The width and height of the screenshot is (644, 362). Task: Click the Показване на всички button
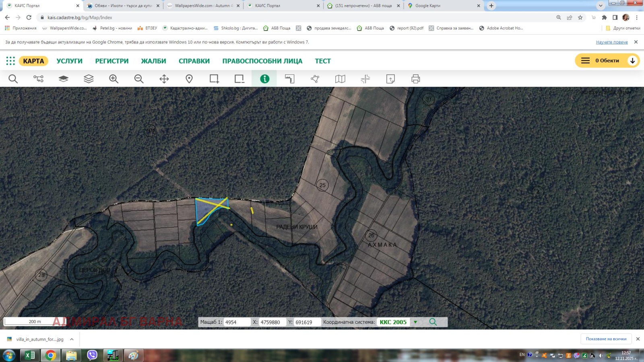[x=606, y=339]
